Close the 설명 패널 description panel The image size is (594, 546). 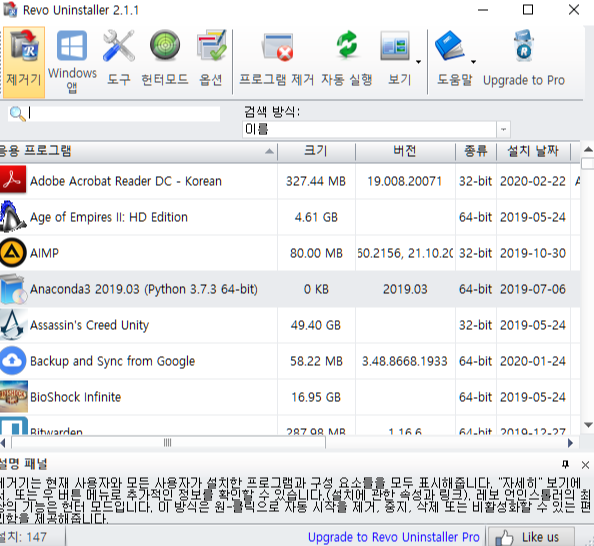pos(585,465)
